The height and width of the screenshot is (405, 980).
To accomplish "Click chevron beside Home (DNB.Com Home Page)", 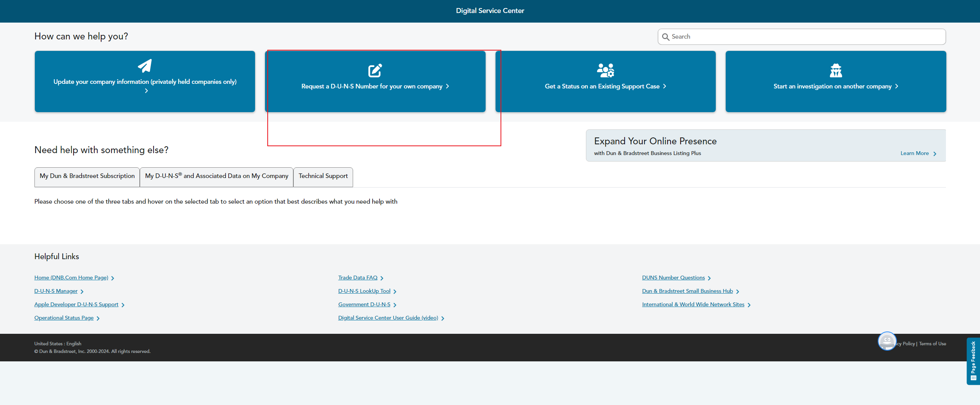I will 113,278.
